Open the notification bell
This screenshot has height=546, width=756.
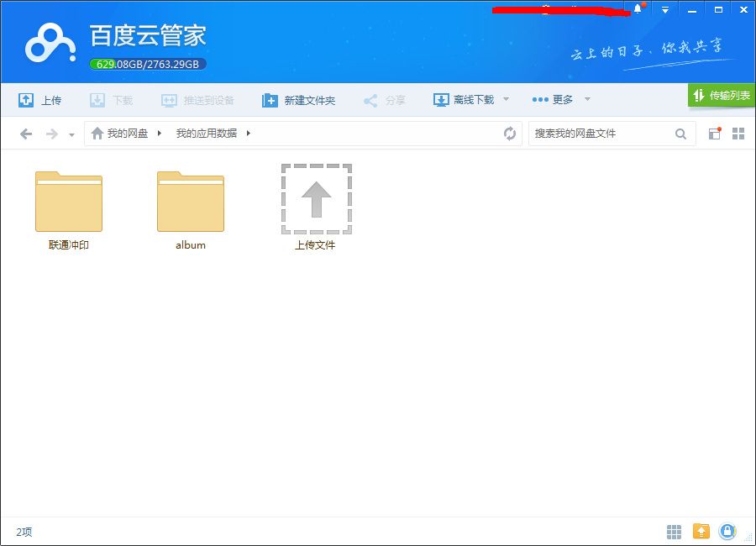[x=638, y=8]
